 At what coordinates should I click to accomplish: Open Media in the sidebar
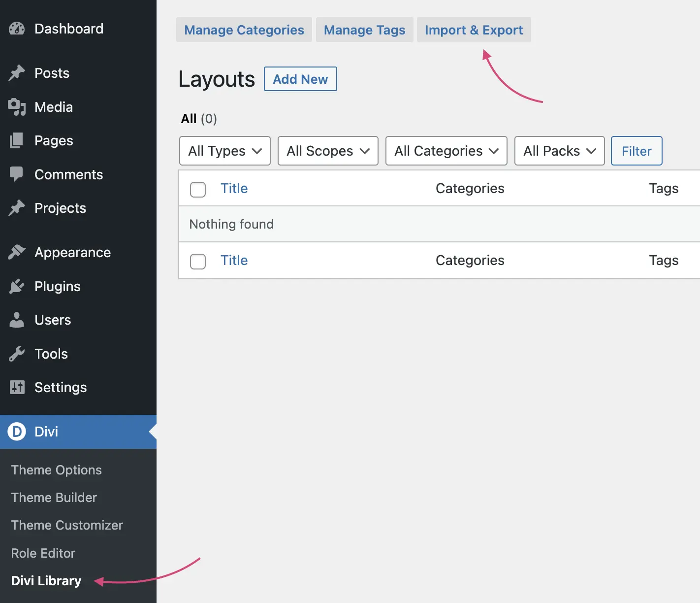point(54,107)
